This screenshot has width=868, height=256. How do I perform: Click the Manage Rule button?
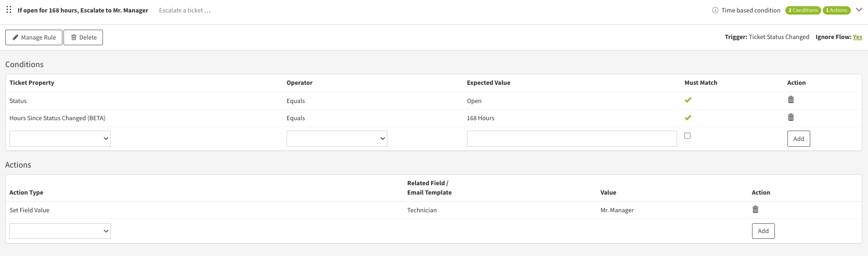(34, 37)
